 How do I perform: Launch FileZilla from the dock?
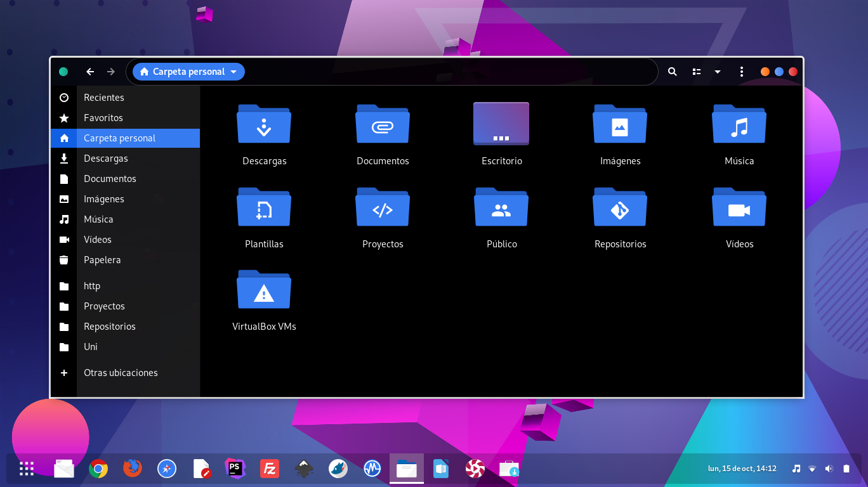coord(270,469)
